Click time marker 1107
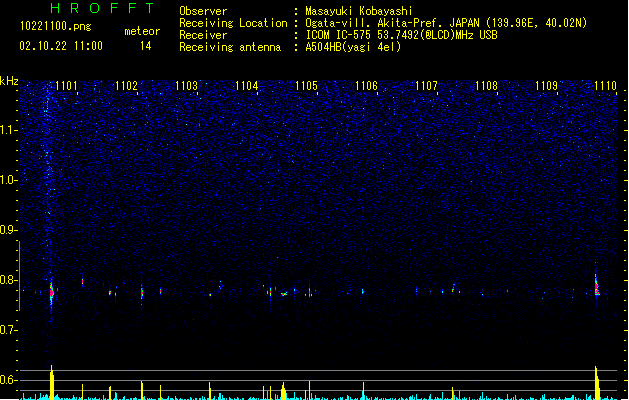 point(426,86)
